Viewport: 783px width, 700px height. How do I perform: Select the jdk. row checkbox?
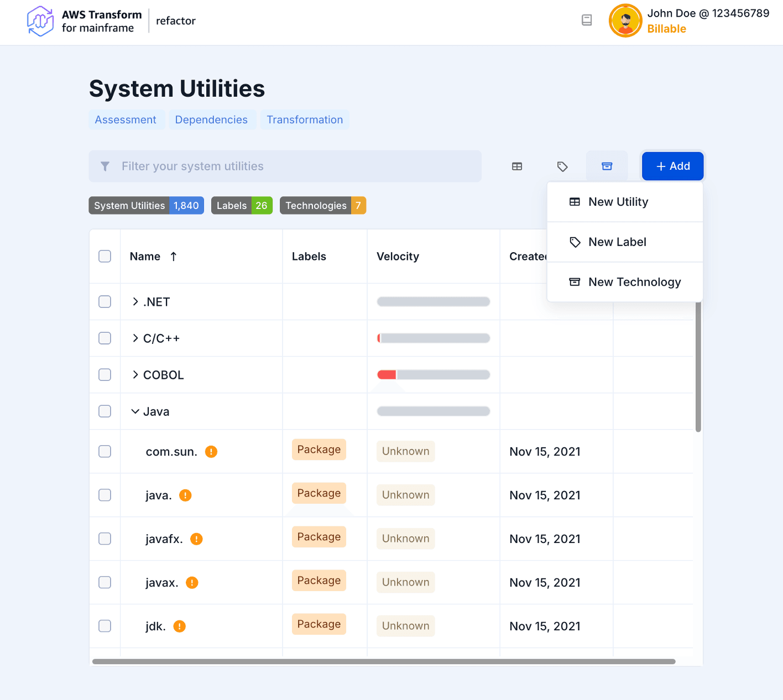tap(105, 626)
